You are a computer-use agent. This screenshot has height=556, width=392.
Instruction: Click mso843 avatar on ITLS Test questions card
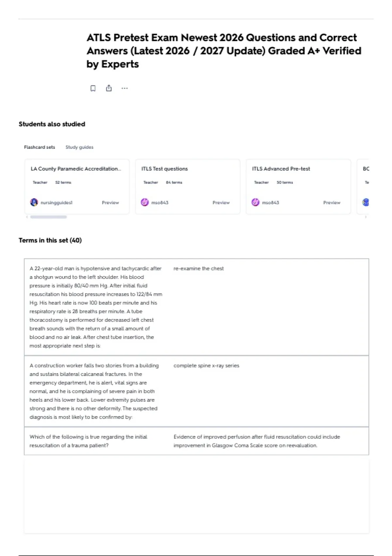click(145, 202)
